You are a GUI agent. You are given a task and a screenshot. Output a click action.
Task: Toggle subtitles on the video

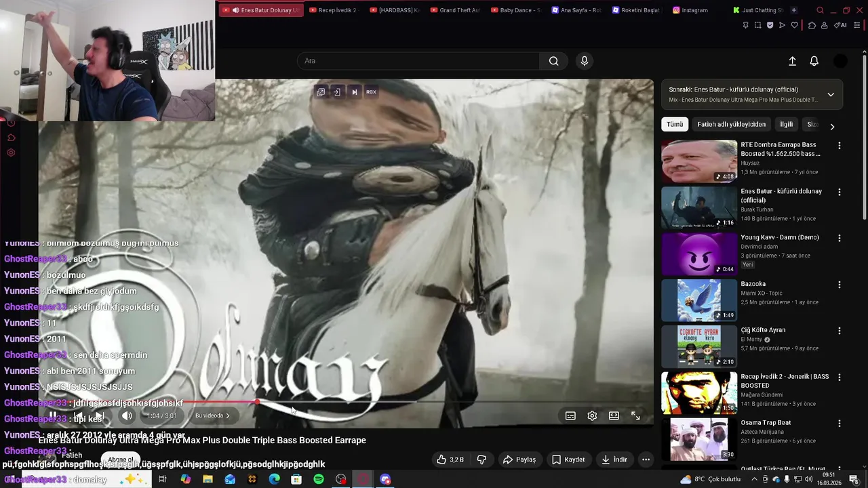point(570,415)
